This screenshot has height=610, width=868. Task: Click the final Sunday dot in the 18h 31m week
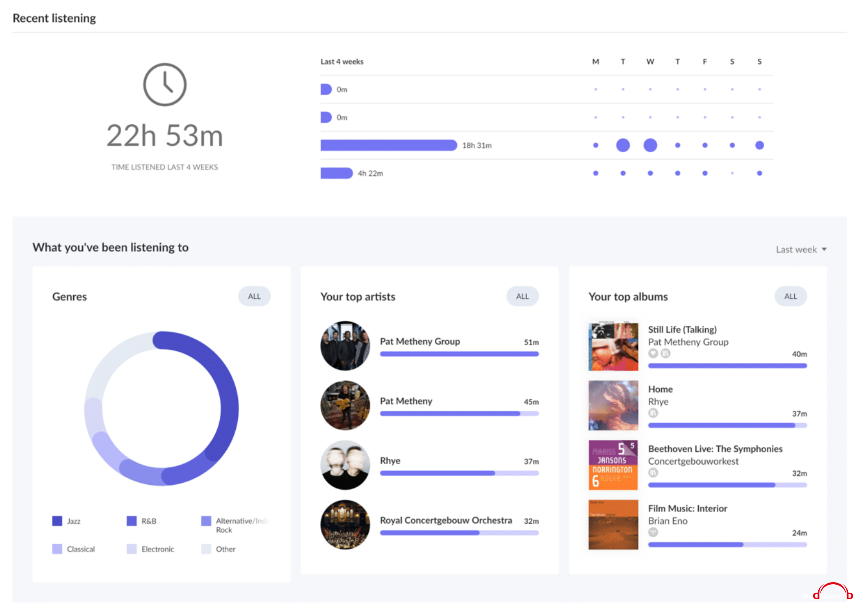[x=759, y=145]
